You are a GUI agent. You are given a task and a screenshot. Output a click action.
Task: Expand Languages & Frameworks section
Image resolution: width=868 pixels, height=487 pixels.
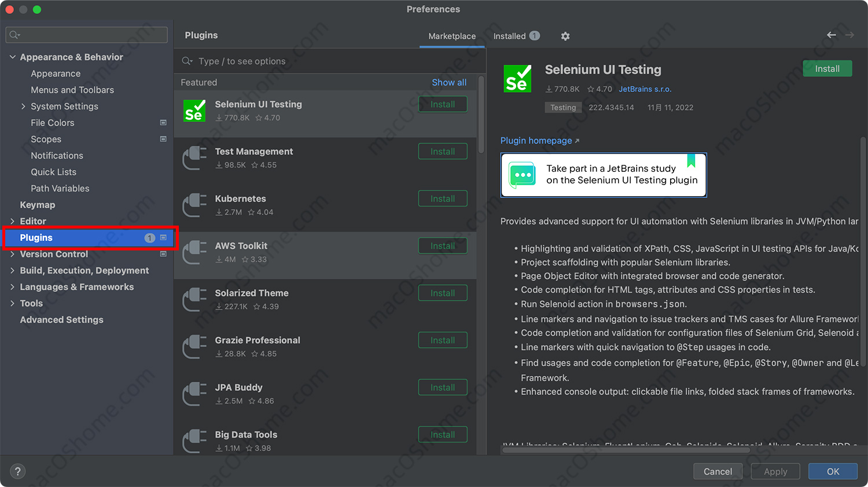(12, 287)
